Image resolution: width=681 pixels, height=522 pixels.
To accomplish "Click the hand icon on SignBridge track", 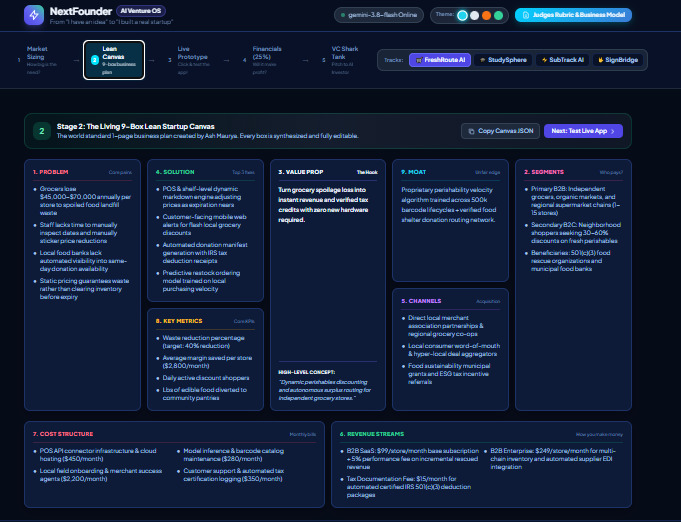I will coord(601,60).
